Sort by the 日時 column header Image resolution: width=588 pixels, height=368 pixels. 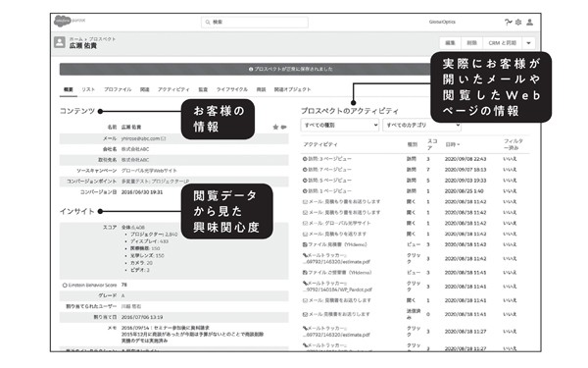click(x=452, y=144)
